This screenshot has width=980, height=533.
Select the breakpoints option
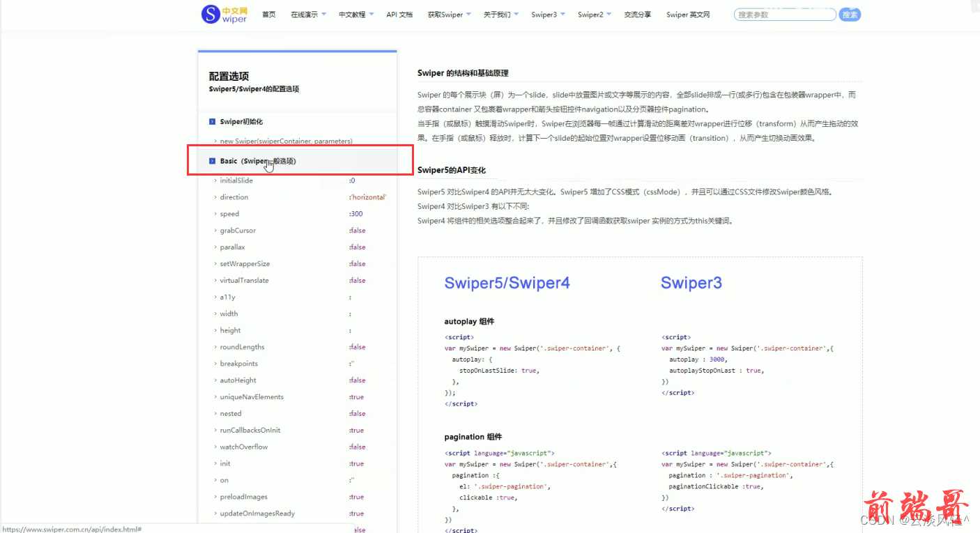click(x=238, y=364)
